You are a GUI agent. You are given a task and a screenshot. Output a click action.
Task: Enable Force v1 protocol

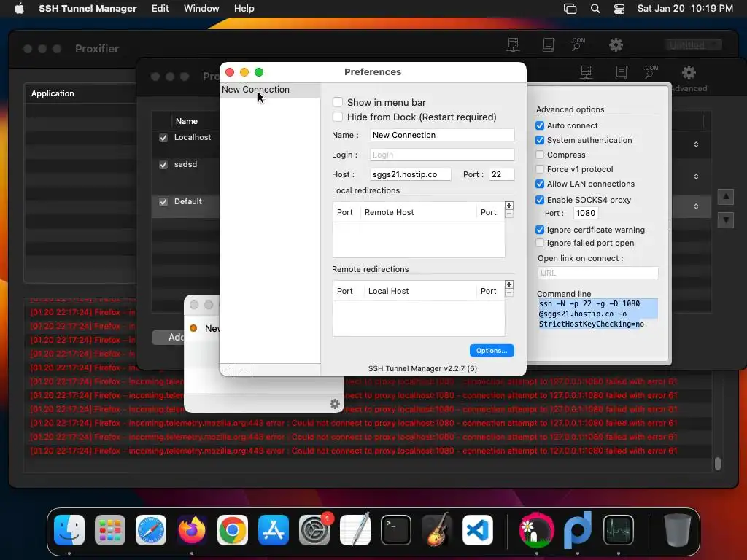540,169
